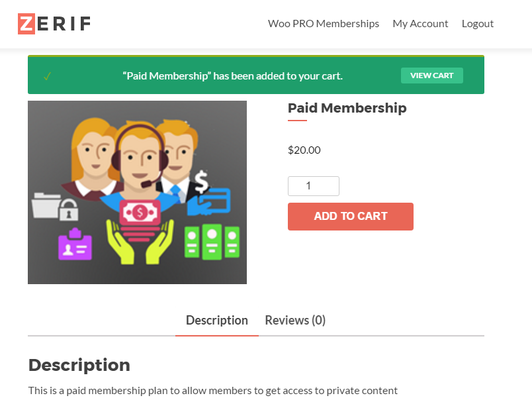
Task: Click the green member cards icon
Action: pos(212,242)
